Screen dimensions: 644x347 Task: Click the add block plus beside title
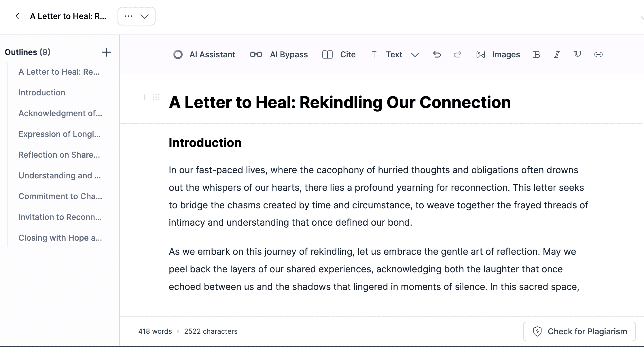pyautogui.click(x=145, y=97)
